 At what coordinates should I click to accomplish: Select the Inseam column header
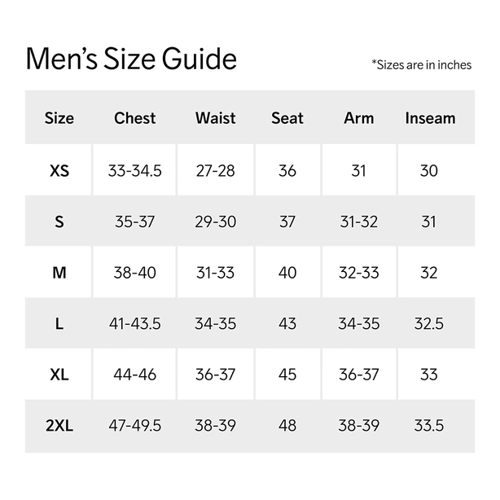pyautogui.click(x=430, y=118)
